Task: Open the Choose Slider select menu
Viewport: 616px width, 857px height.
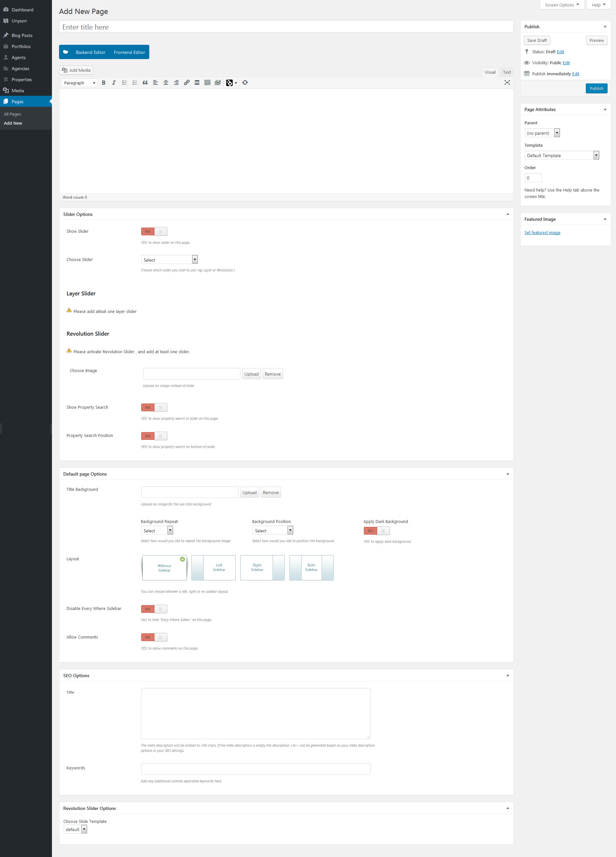Action: 169,259
